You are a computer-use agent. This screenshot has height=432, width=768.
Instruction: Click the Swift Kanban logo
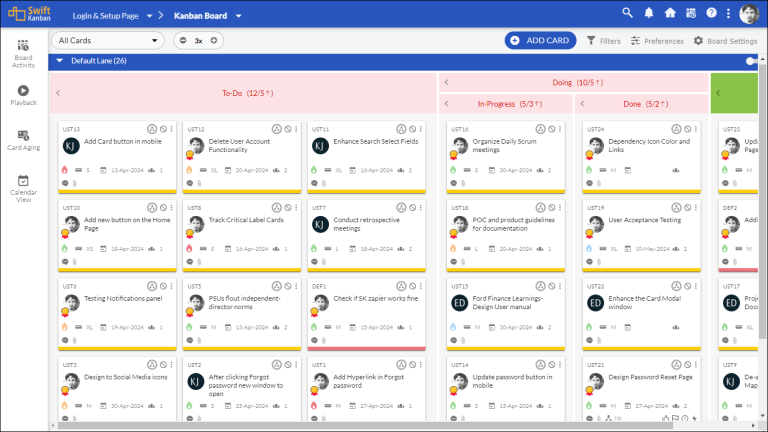[29, 14]
